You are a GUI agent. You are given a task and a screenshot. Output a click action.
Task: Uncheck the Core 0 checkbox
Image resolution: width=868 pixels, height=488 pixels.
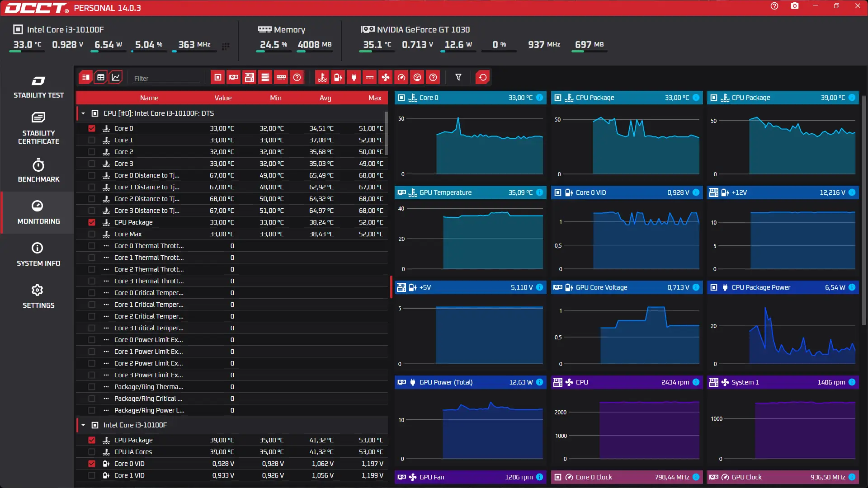(92, 128)
